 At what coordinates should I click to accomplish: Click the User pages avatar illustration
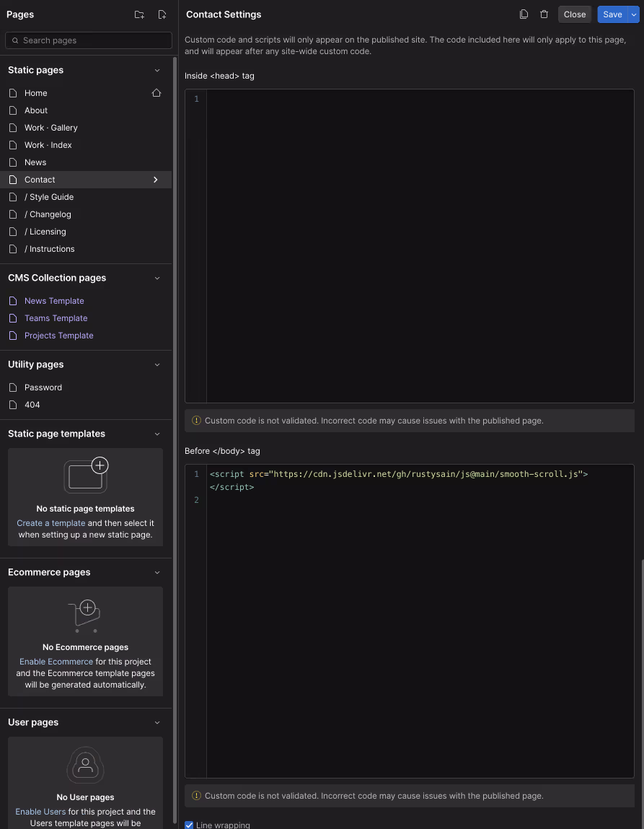[x=85, y=765]
